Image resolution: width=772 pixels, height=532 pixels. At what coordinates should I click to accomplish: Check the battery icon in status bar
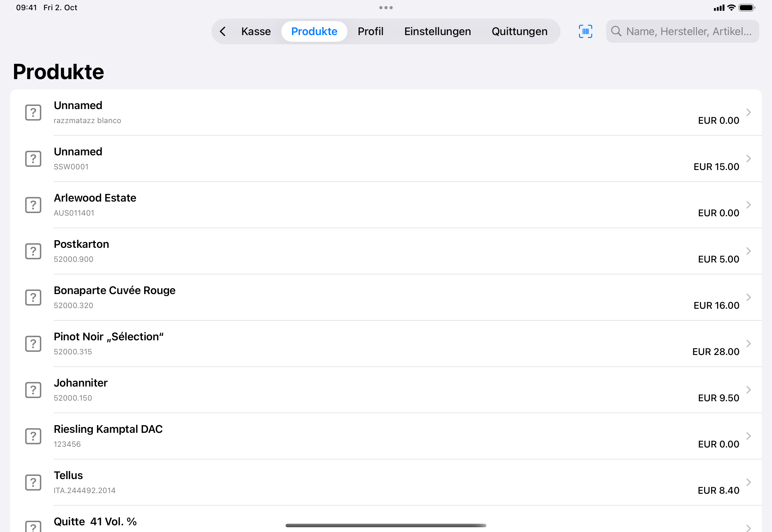(x=747, y=8)
